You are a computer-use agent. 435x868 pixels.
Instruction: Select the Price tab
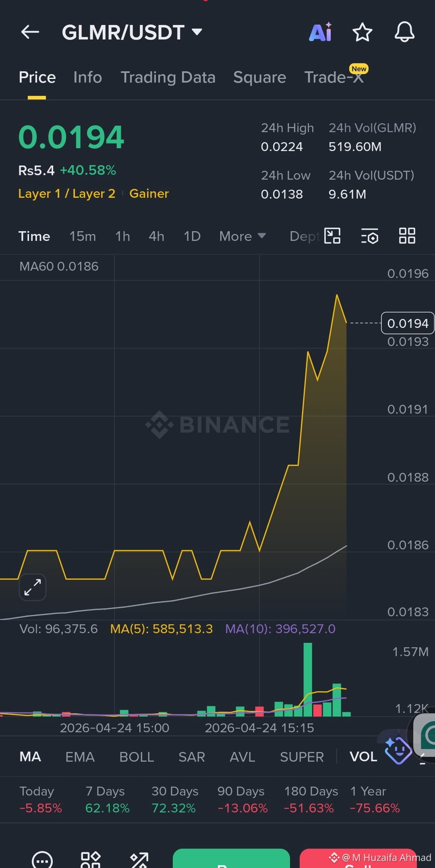37,77
